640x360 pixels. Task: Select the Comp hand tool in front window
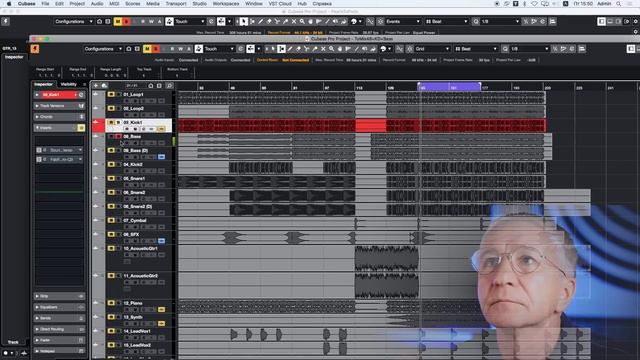click(340, 49)
